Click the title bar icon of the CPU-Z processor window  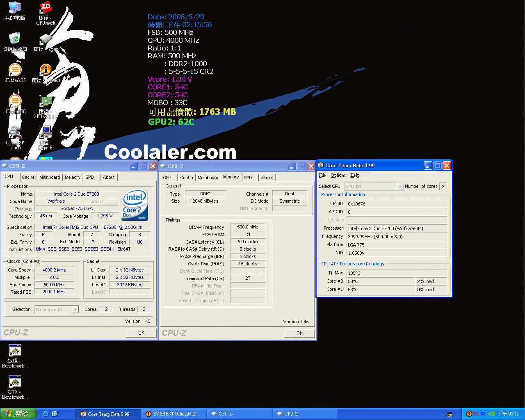tap(5, 166)
